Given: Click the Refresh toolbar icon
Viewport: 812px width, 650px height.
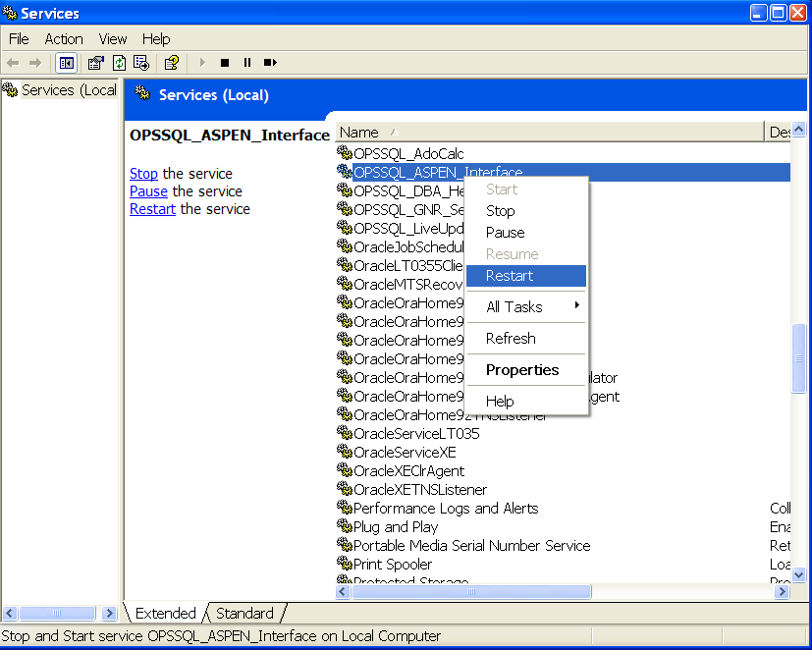Looking at the screenshot, I should click(119, 63).
